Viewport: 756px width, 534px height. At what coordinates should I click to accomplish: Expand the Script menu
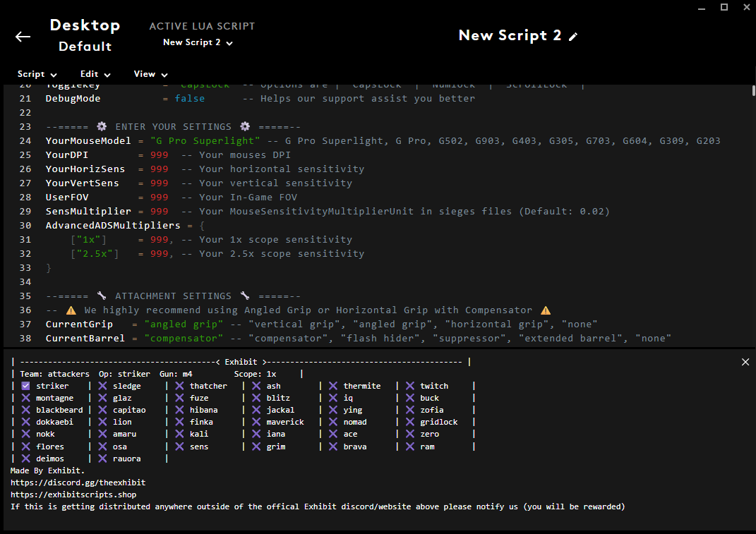pos(37,74)
